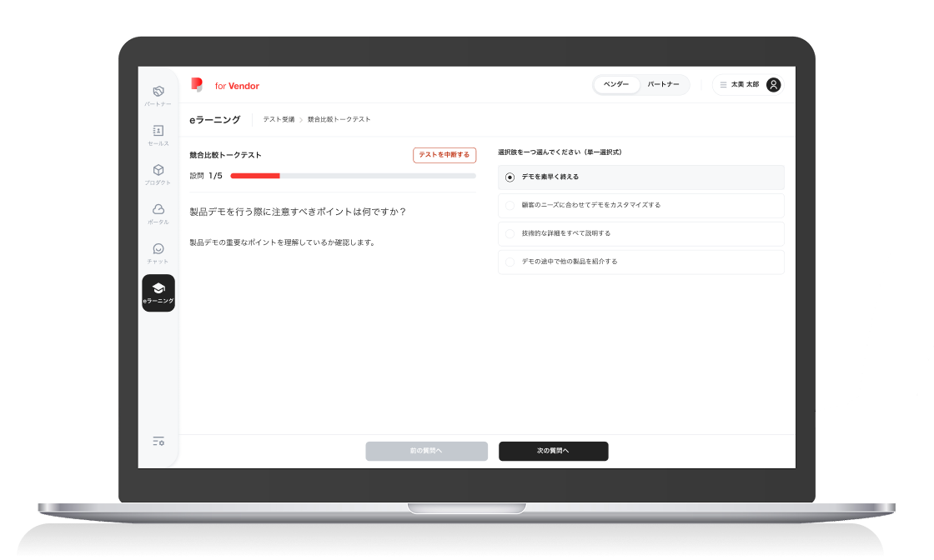Open the settings icon at sidebar bottom
The width and height of the screenshot is (934, 560).
(x=158, y=441)
